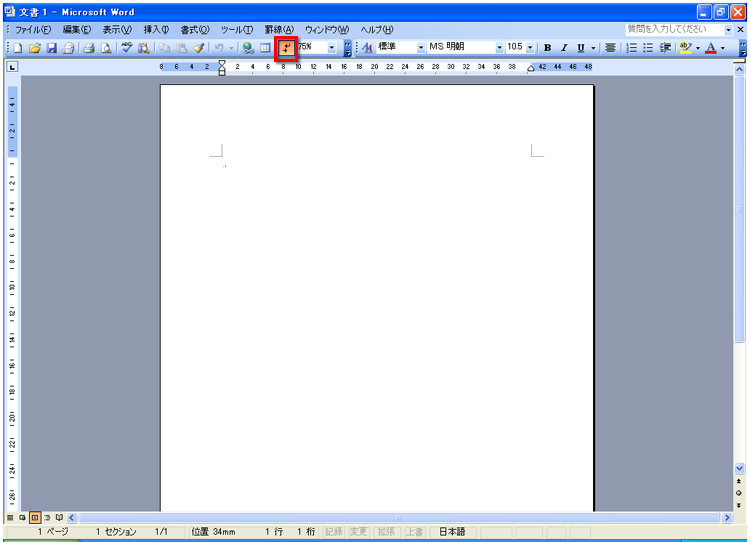Apply the yellow highlighter
The height and width of the screenshot is (542, 750).
[x=685, y=47]
